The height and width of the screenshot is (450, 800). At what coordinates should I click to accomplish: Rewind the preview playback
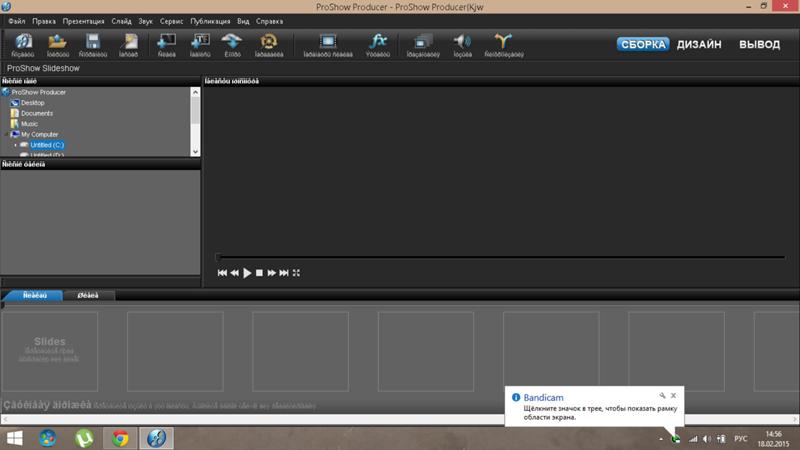[234, 273]
